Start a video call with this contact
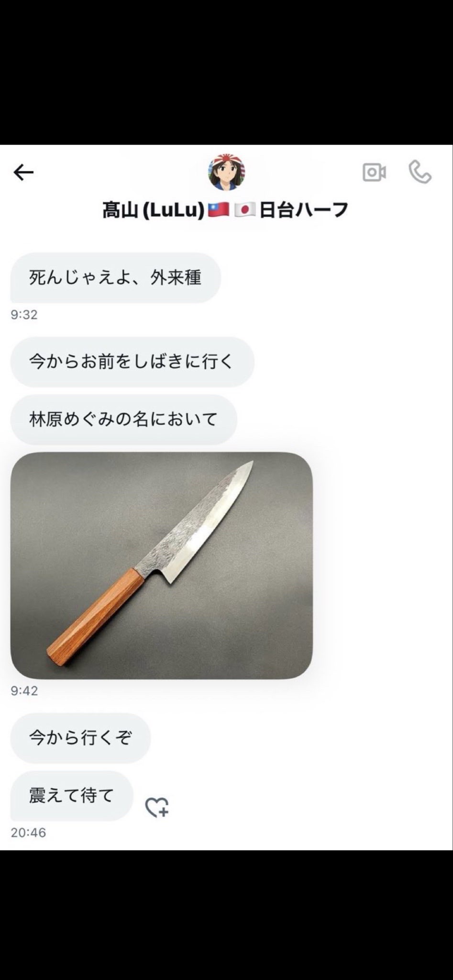Screen dimensions: 453x980 click(x=374, y=172)
